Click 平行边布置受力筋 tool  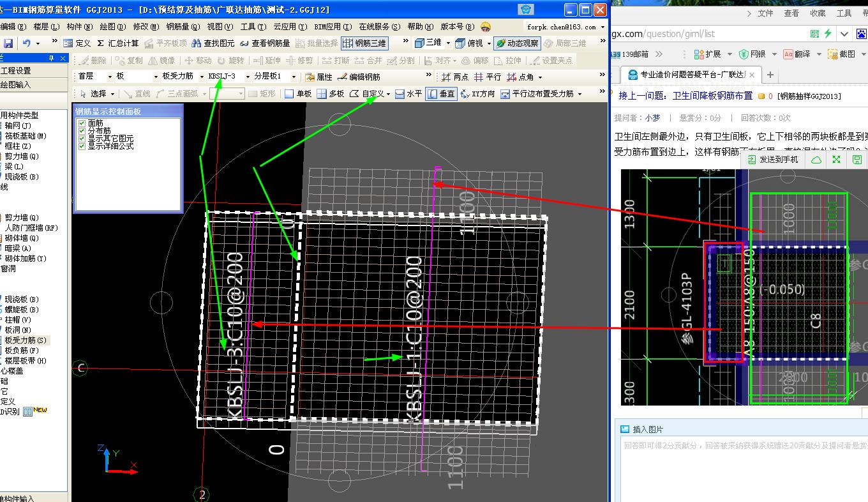tap(538, 94)
